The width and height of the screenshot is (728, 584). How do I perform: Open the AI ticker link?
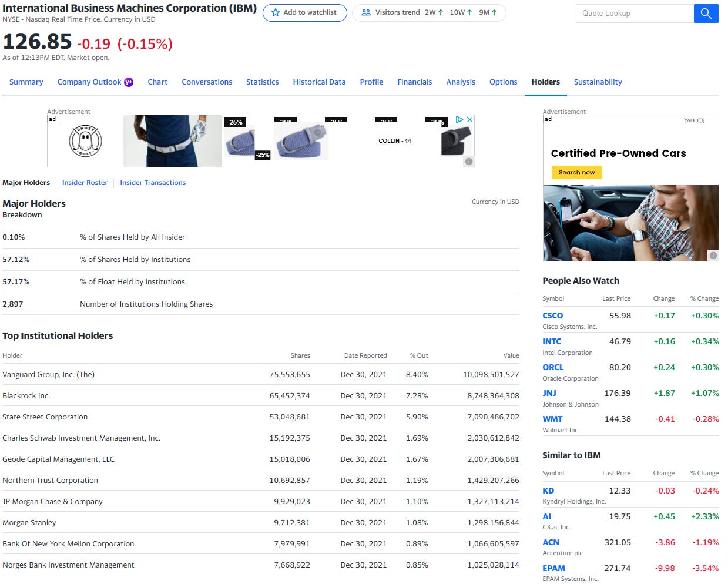tap(547, 516)
